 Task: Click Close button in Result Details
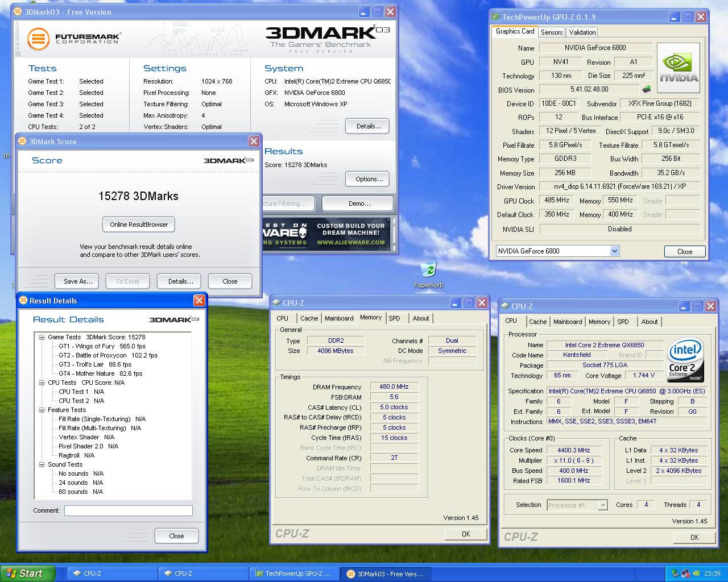[176, 536]
